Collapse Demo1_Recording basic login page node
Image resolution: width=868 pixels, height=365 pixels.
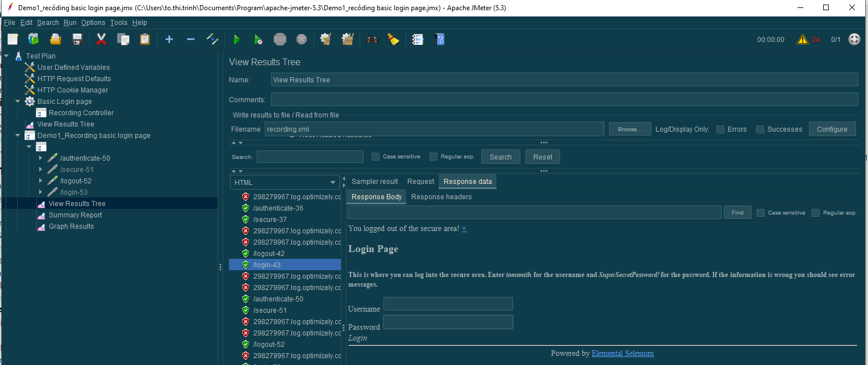pos(18,136)
